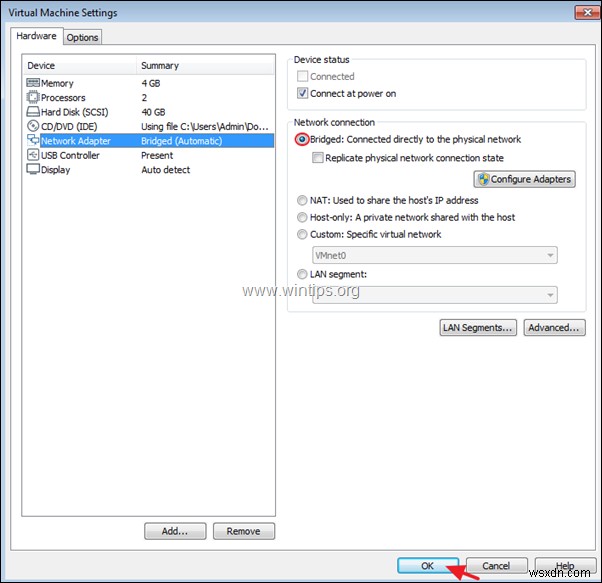Click the Memory device icon
This screenshot has height=583, width=602.
pyautogui.click(x=33, y=83)
